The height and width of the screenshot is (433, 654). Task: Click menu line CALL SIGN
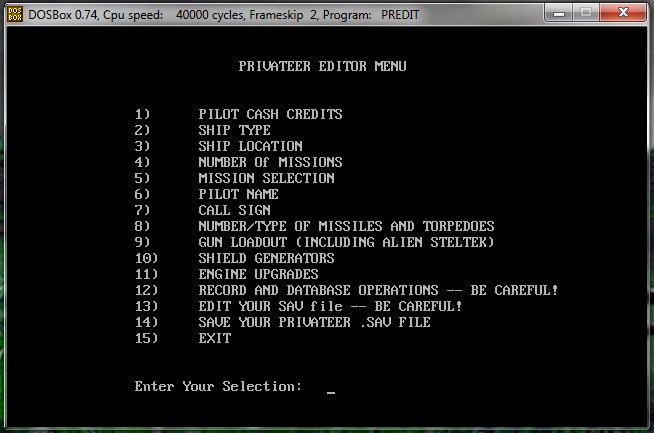pos(234,210)
